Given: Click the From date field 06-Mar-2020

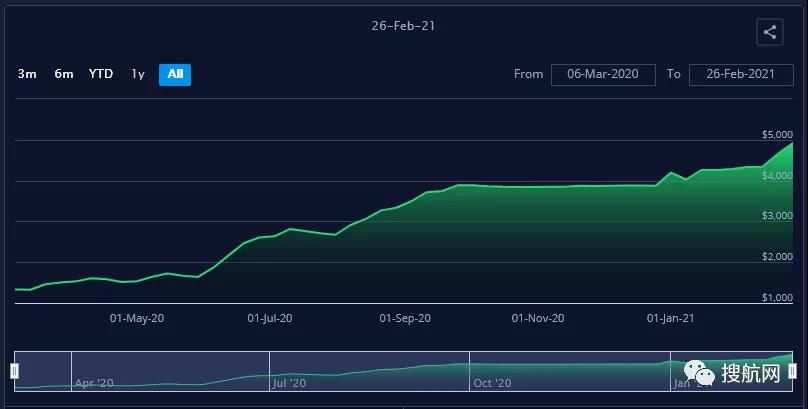Looking at the screenshot, I should tap(603, 74).
